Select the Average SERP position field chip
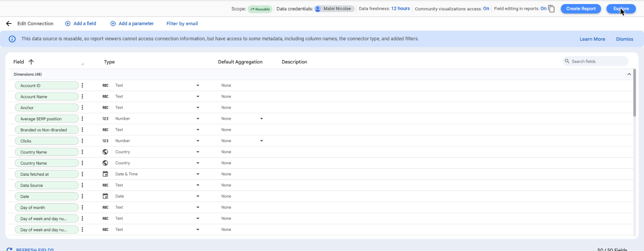644x251 pixels. (46, 119)
